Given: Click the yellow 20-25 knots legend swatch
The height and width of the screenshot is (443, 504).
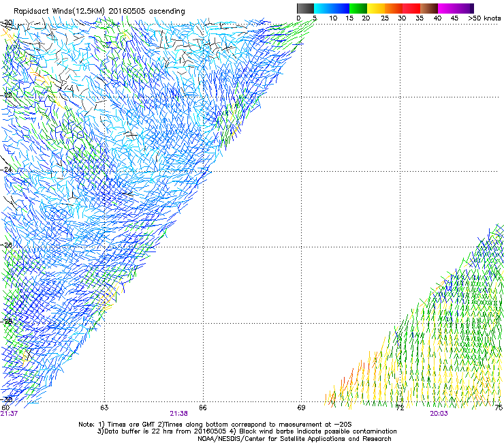Looking at the screenshot, I should [x=376, y=8].
